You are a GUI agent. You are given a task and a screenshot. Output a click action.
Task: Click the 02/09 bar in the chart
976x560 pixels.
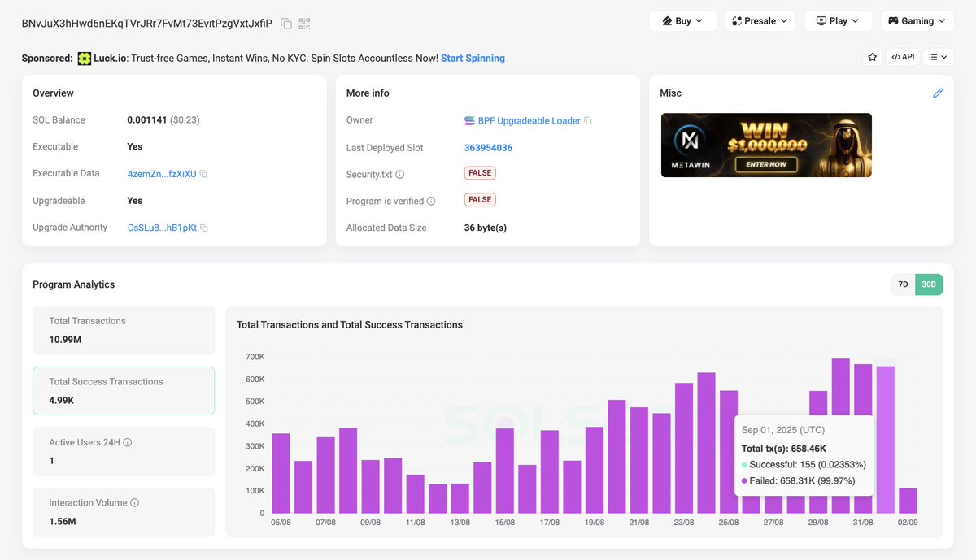click(x=908, y=501)
